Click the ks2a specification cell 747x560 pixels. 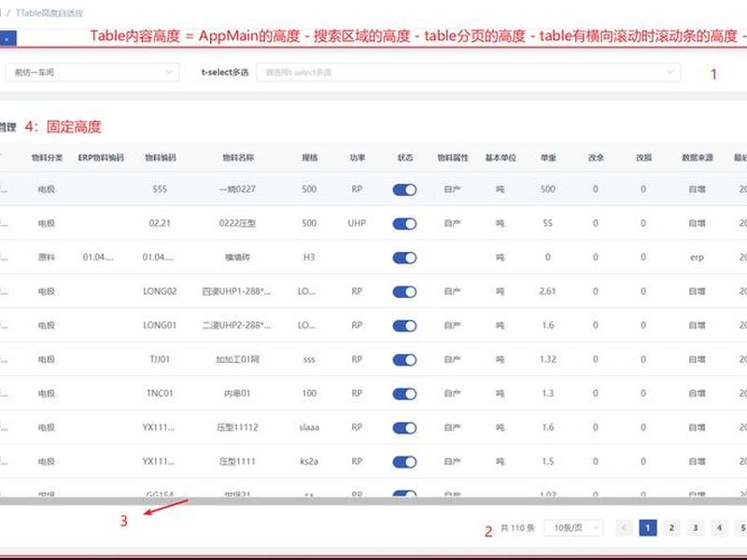(x=309, y=461)
